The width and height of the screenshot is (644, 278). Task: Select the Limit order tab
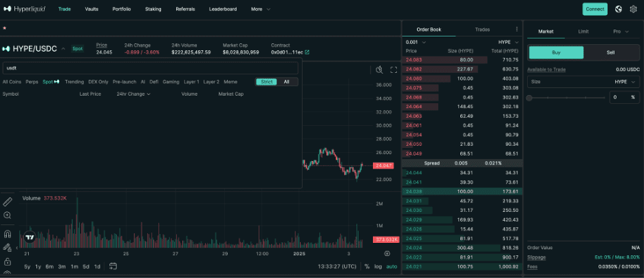583,31
